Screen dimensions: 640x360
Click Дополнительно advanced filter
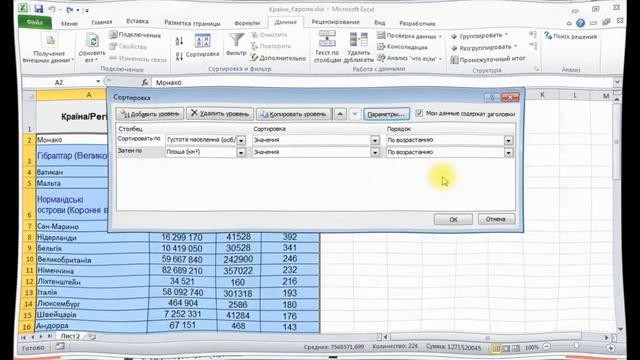[x=278, y=58]
